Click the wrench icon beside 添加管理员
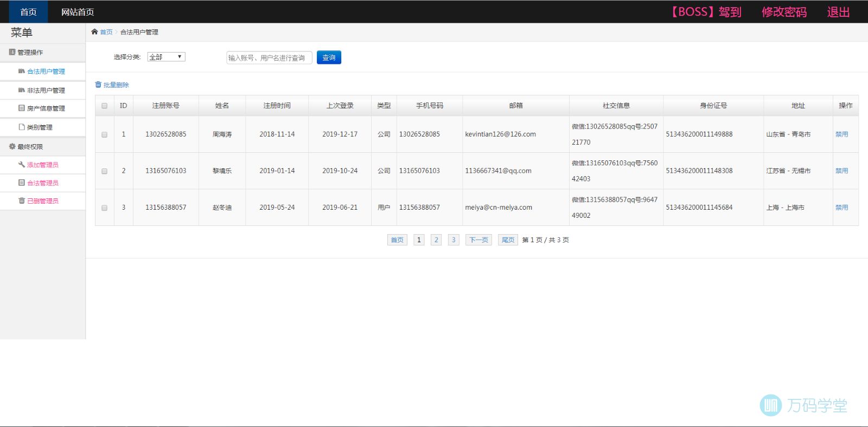Screen dimensions: 868x427 22,164
